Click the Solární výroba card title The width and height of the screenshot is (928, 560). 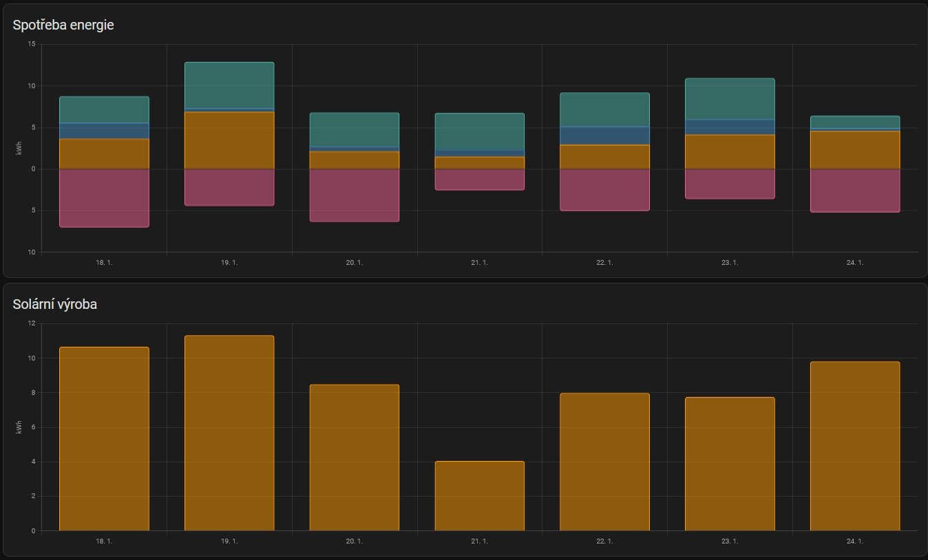tap(55, 304)
